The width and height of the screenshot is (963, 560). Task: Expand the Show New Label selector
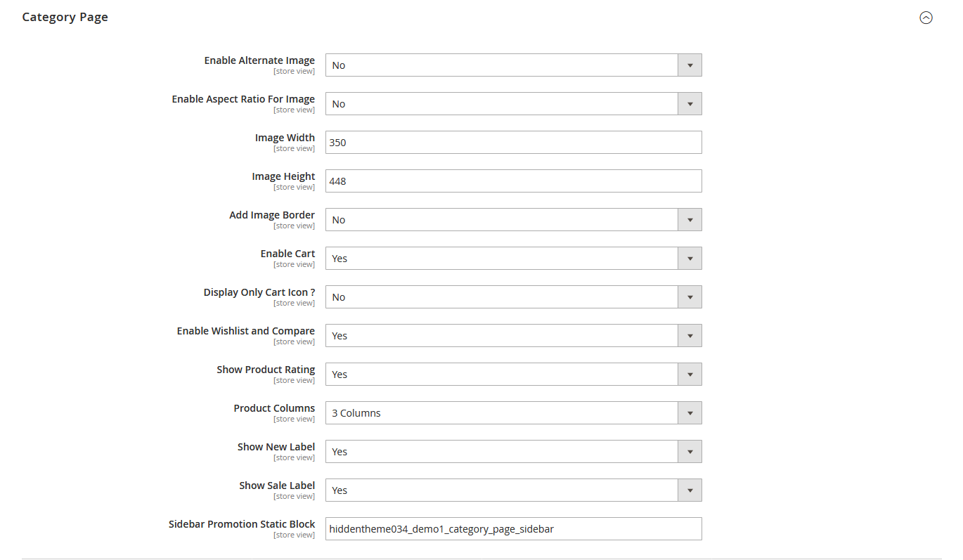(690, 451)
